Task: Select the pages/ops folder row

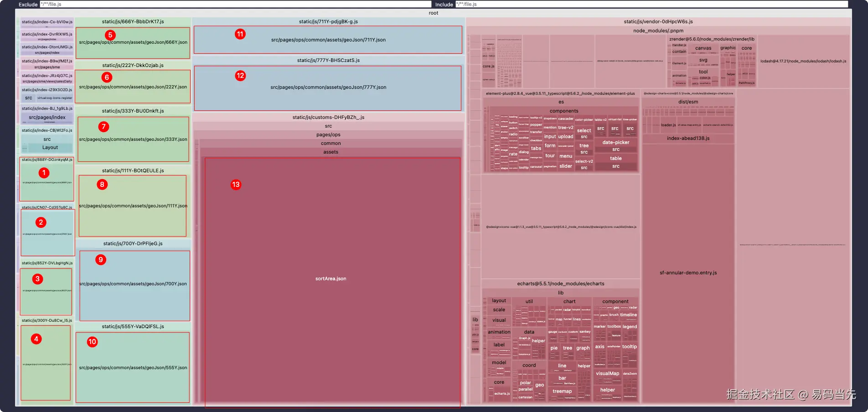Action: coord(328,134)
